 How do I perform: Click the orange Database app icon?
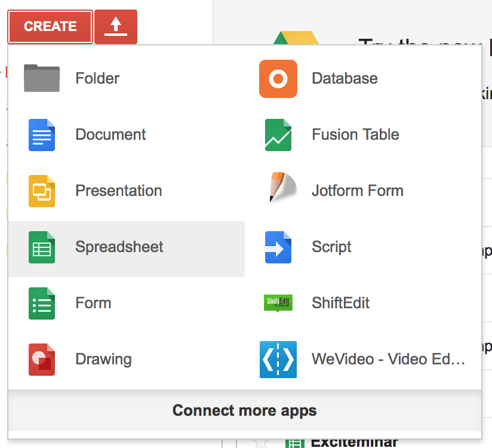[x=278, y=78]
